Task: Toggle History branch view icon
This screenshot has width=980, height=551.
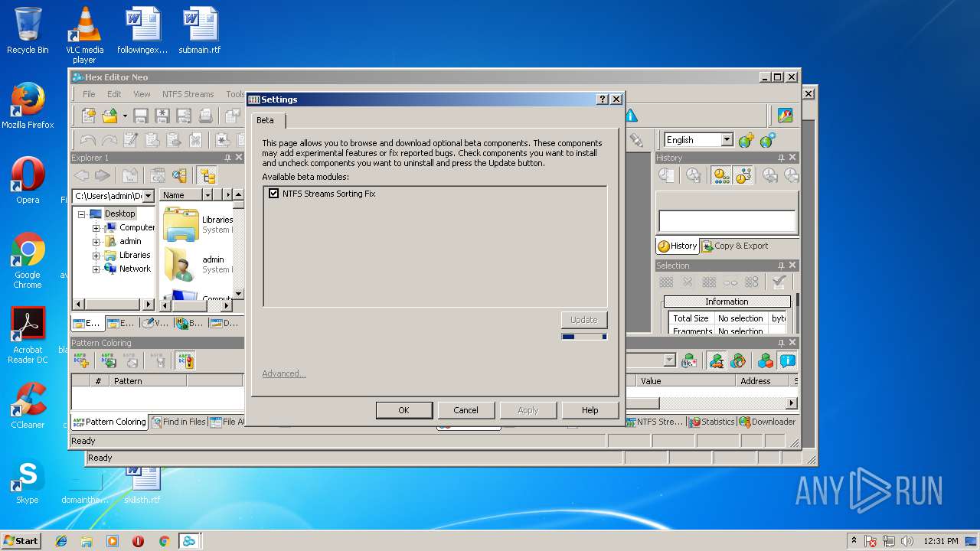Action: pos(743,176)
